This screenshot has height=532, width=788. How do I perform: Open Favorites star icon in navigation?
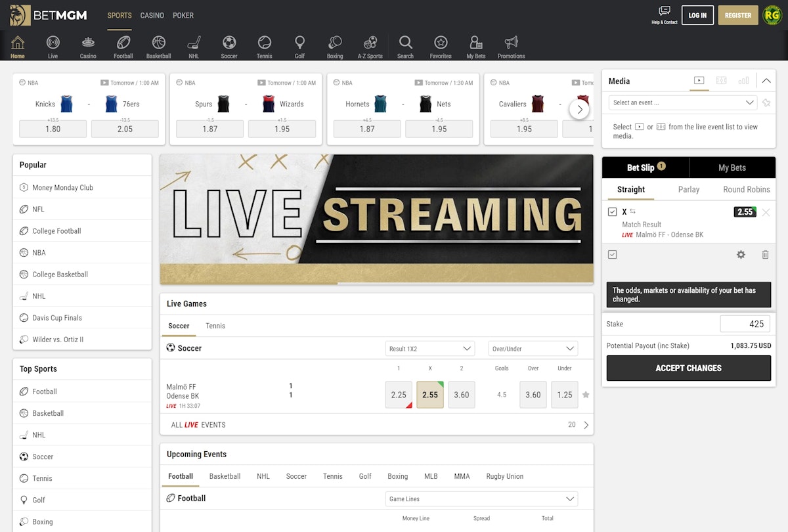tap(441, 43)
